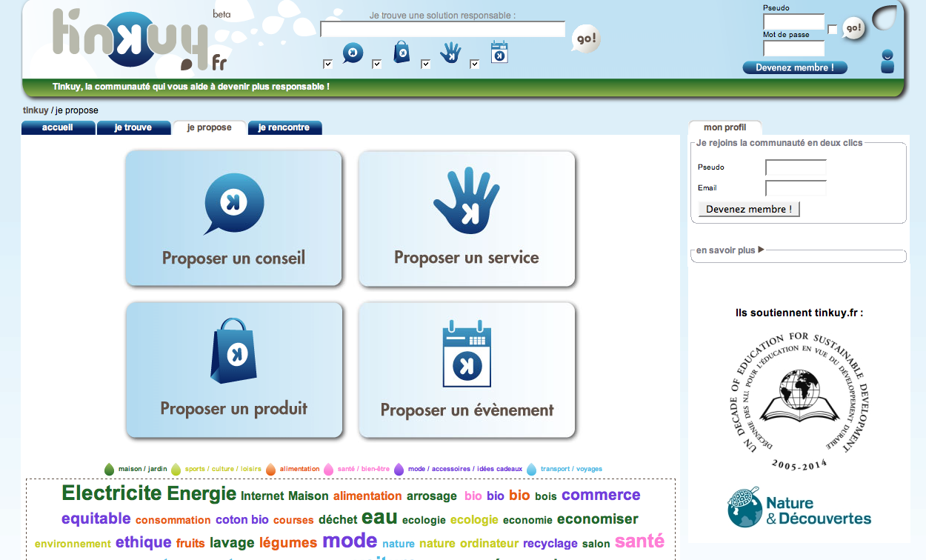Click the tinkuy.fr logo
This screenshot has width=926, height=560.
pos(139,39)
